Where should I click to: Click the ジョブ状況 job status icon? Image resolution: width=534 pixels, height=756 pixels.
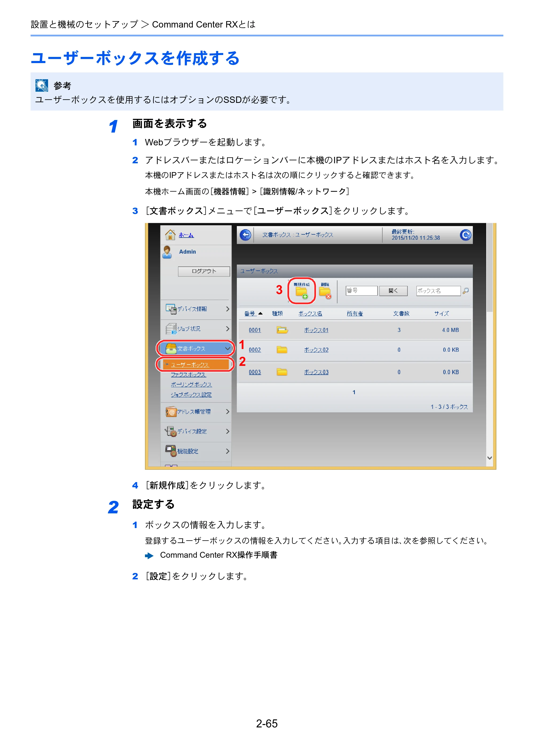point(171,329)
